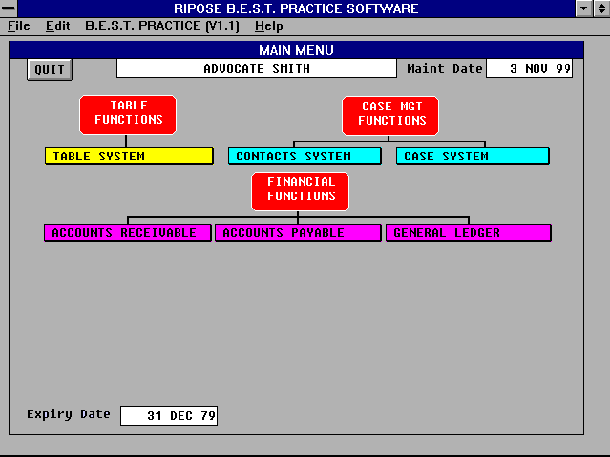The width and height of the screenshot is (610, 457).
Task: Open the Edit menu
Action: tap(58, 25)
